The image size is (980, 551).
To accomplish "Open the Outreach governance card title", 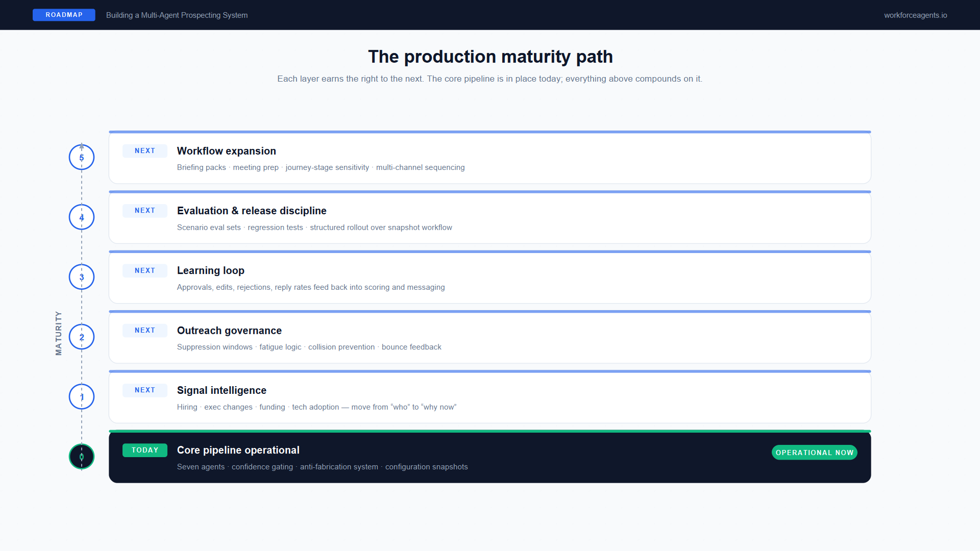I will (x=229, y=331).
